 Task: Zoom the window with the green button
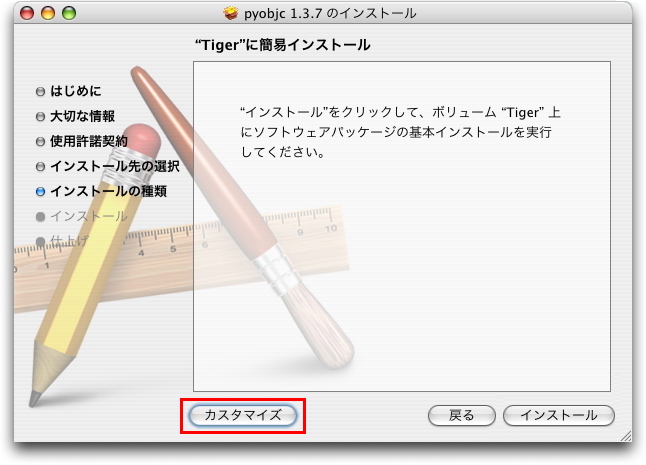point(69,13)
